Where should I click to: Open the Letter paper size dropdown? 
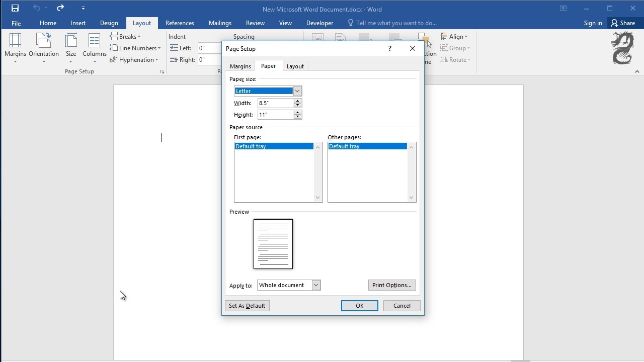(297, 91)
